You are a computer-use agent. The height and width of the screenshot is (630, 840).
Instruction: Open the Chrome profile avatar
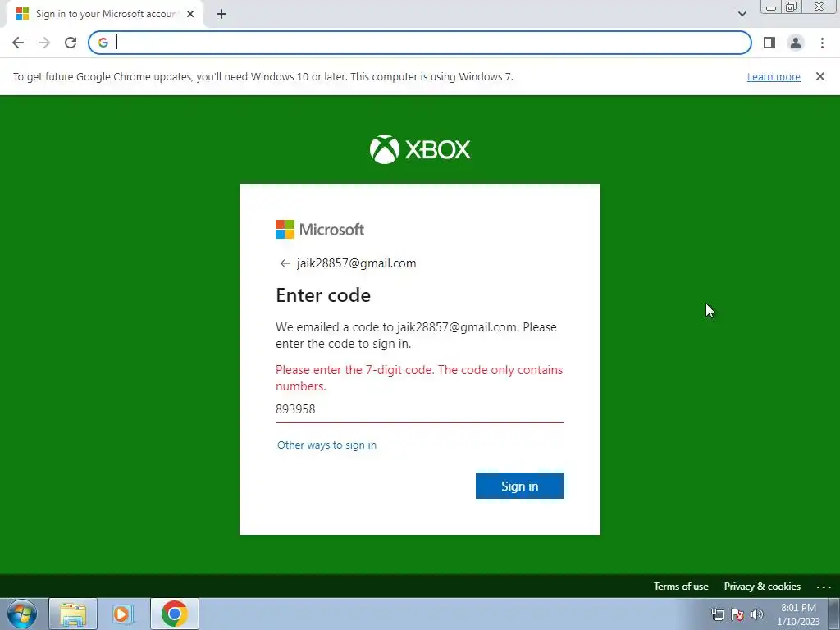(796, 43)
